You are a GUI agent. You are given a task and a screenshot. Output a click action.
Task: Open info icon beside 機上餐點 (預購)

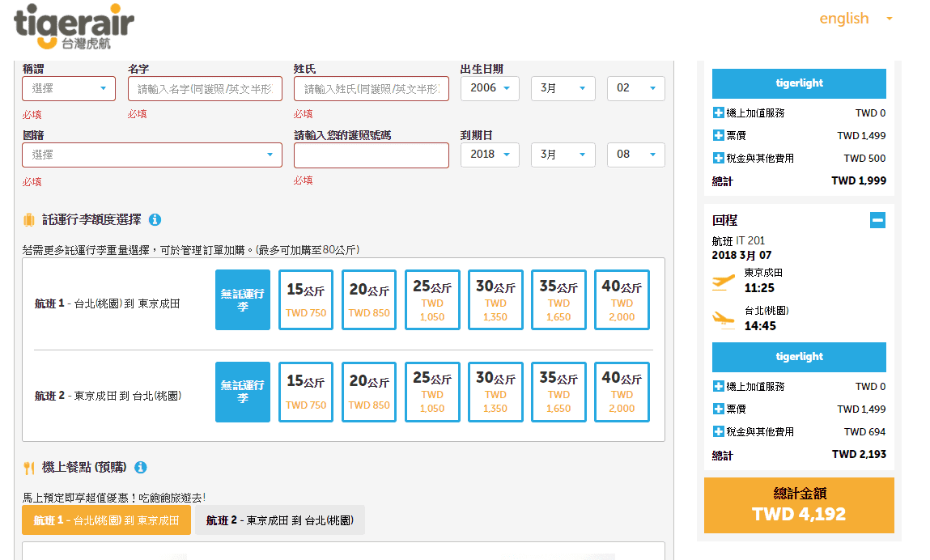tap(141, 468)
